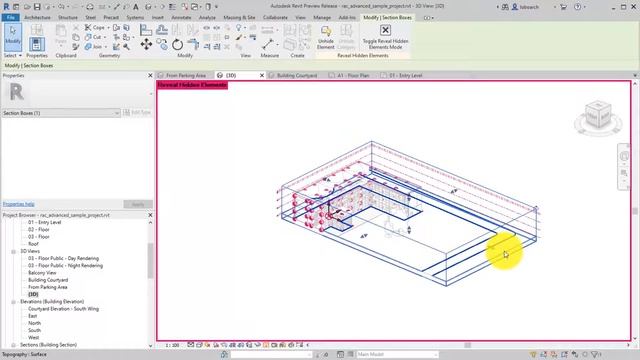
Task: Click the Demolish hammer icon
Action: click(127, 47)
